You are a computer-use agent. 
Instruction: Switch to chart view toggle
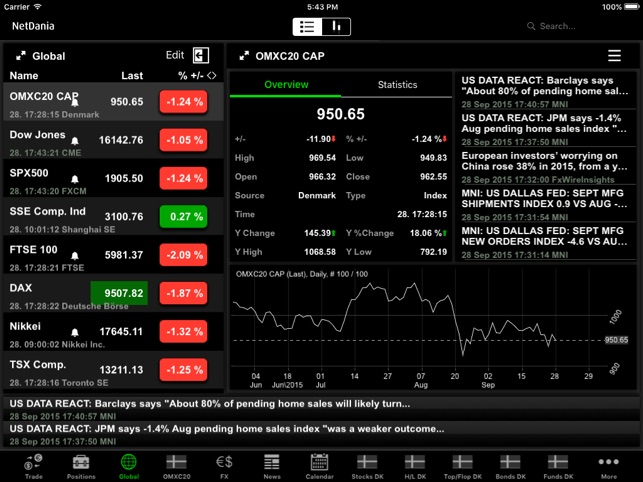click(x=336, y=27)
